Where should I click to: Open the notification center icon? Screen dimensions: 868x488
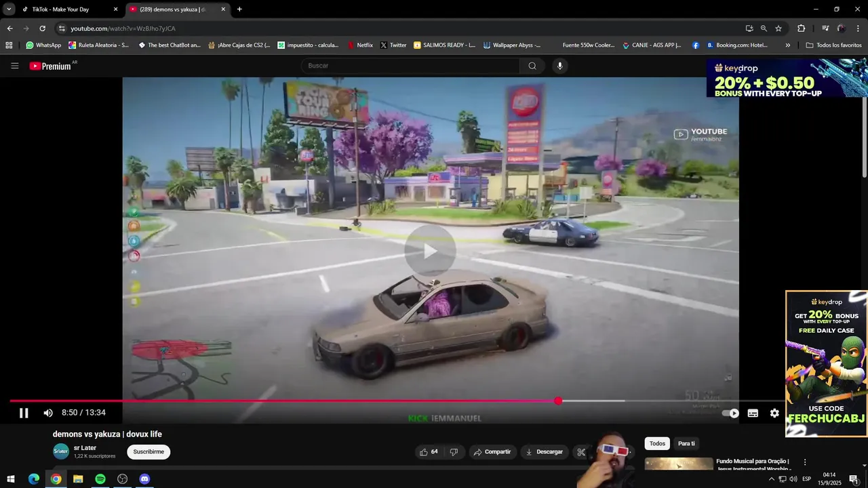854,479
